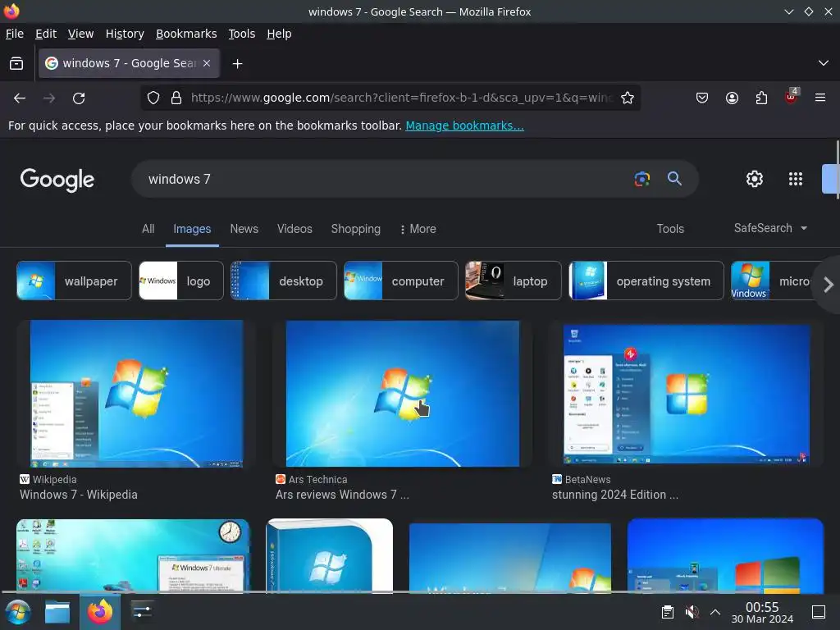
Task: Filter images by computer chip
Action: click(x=400, y=281)
